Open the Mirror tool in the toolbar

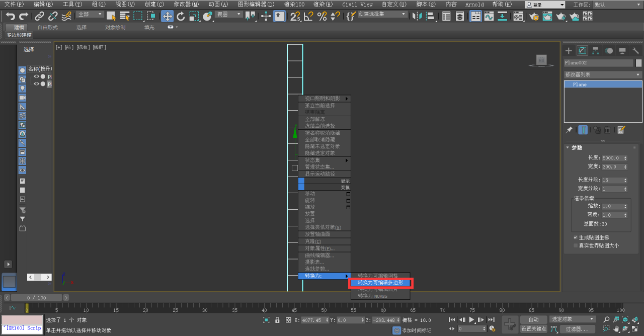point(417,16)
